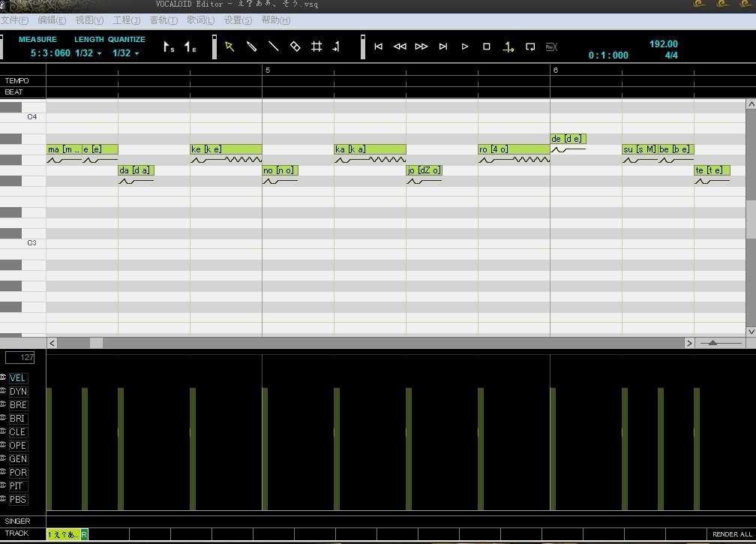This screenshot has width=756, height=544.
Task: Select the PBS control parameter
Action: [18, 500]
